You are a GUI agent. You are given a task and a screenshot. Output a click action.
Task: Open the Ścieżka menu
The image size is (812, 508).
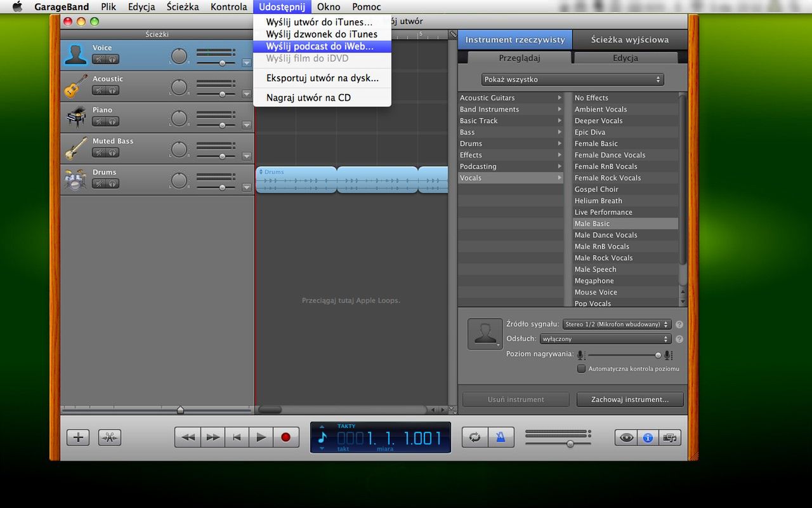click(x=183, y=7)
